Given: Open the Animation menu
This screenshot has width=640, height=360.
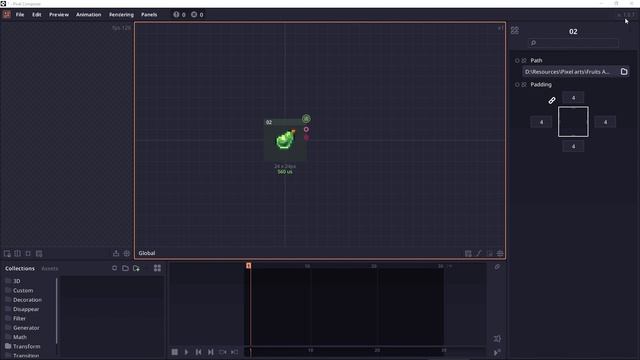Looking at the screenshot, I should pos(89,15).
